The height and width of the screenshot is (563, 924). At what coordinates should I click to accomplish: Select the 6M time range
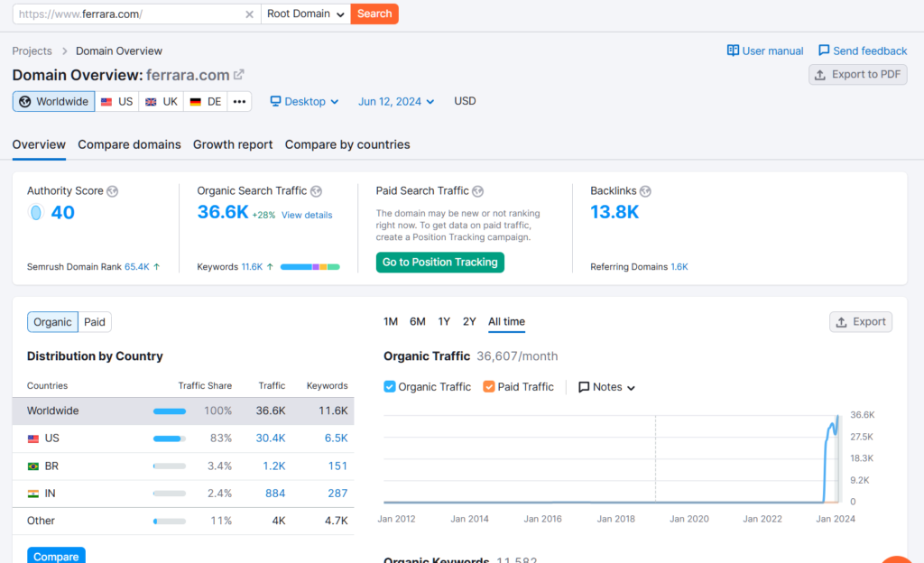tap(417, 321)
